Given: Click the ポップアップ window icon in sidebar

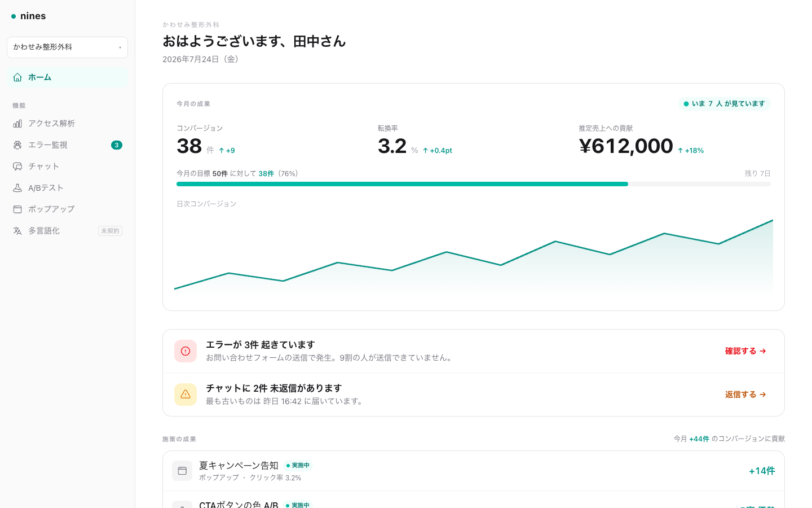Looking at the screenshot, I should [17, 209].
